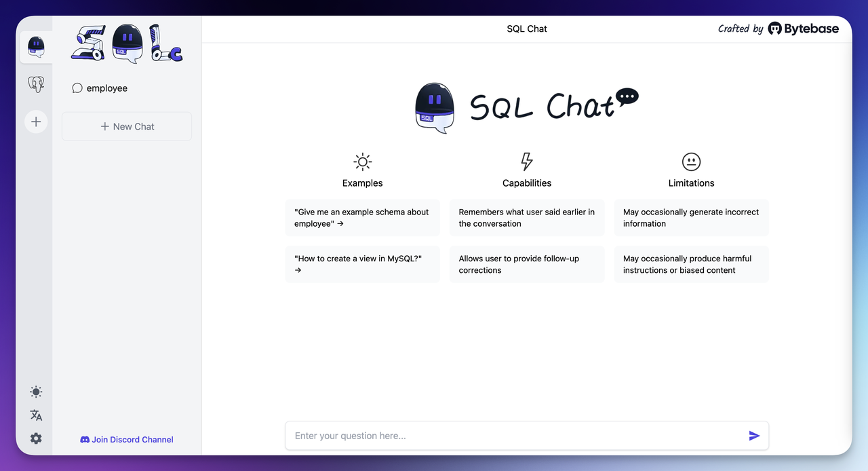Open the Join Discord Channel link
This screenshot has width=868, height=471.
(x=127, y=440)
